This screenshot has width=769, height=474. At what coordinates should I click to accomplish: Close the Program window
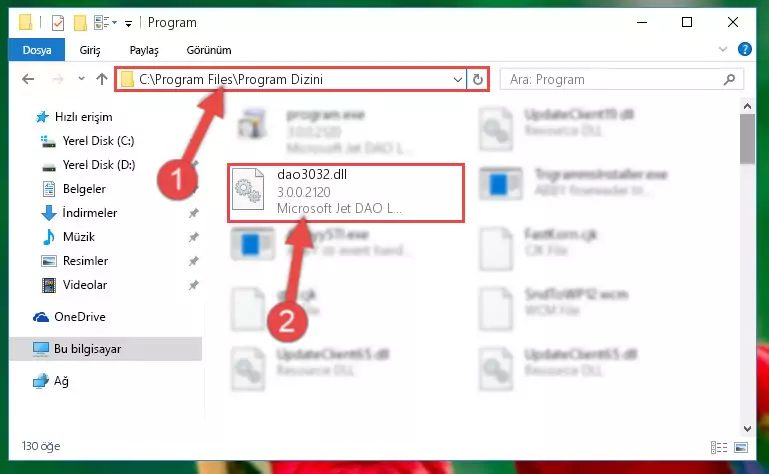733,23
